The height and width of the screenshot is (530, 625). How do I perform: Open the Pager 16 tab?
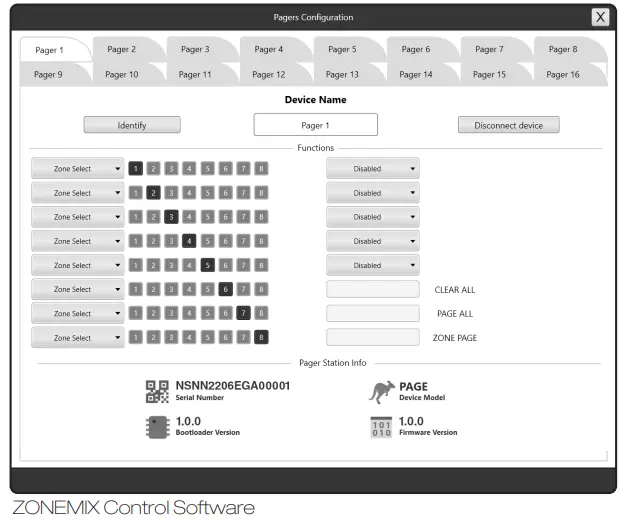[562, 74]
